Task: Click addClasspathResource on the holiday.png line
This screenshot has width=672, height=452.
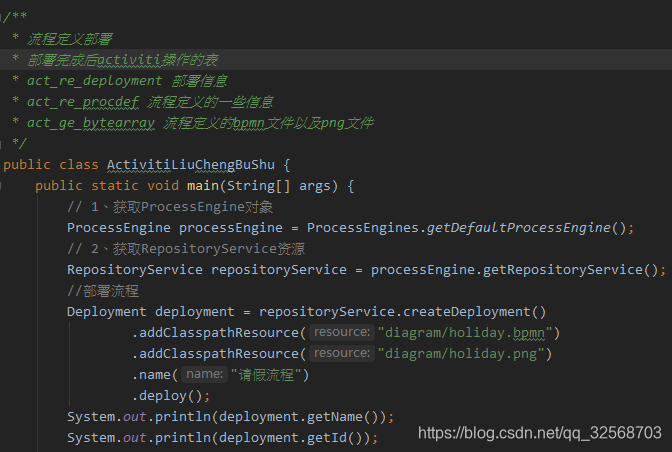Action: pos(219,354)
